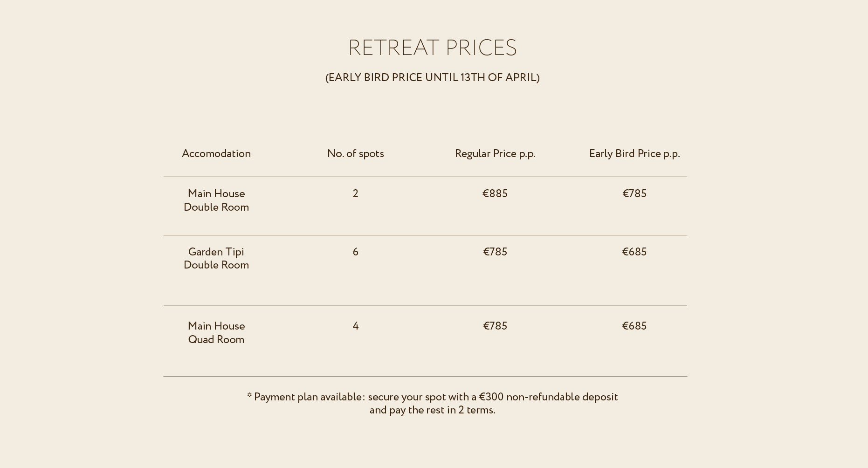This screenshot has height=468, width=868.
Task: Click the payment plan deposit note
Action: [x=432, y=404]
